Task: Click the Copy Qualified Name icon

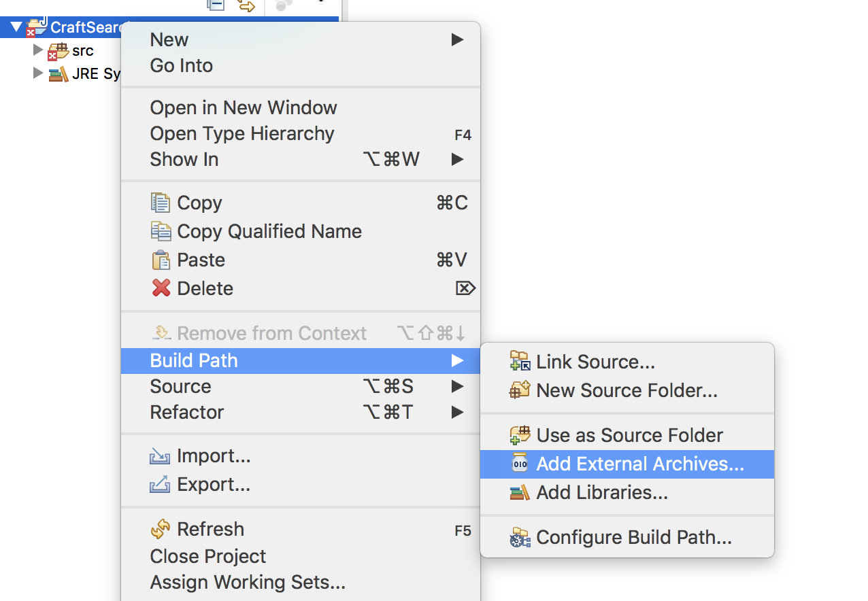Action: 161,231
